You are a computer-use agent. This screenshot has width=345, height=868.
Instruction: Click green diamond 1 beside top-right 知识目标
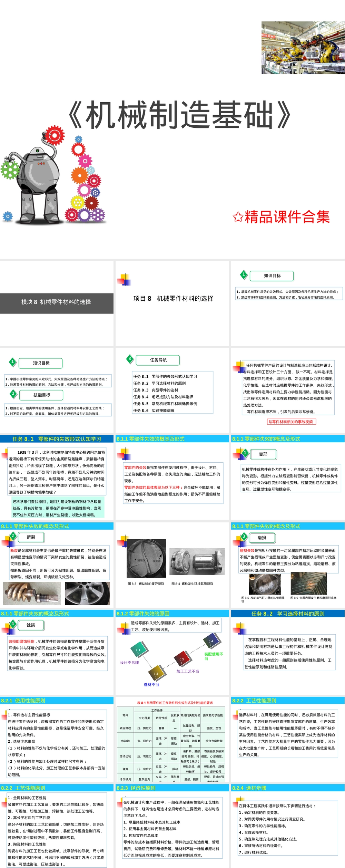tap(244, 275)
